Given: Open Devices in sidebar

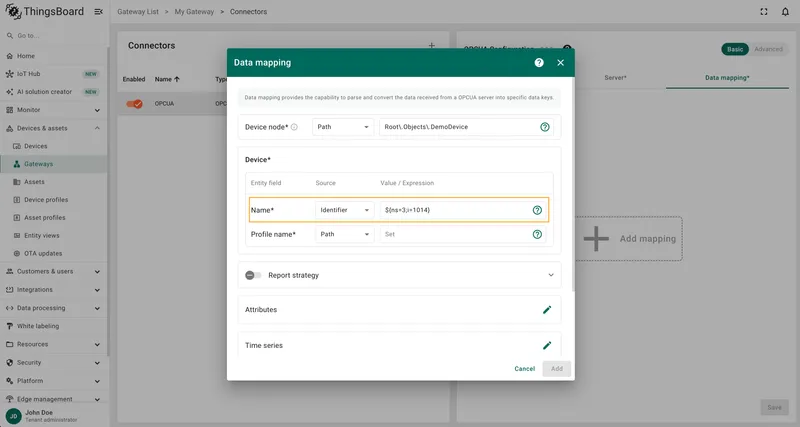Looking at the screenshot, I should tap(54, 146).
